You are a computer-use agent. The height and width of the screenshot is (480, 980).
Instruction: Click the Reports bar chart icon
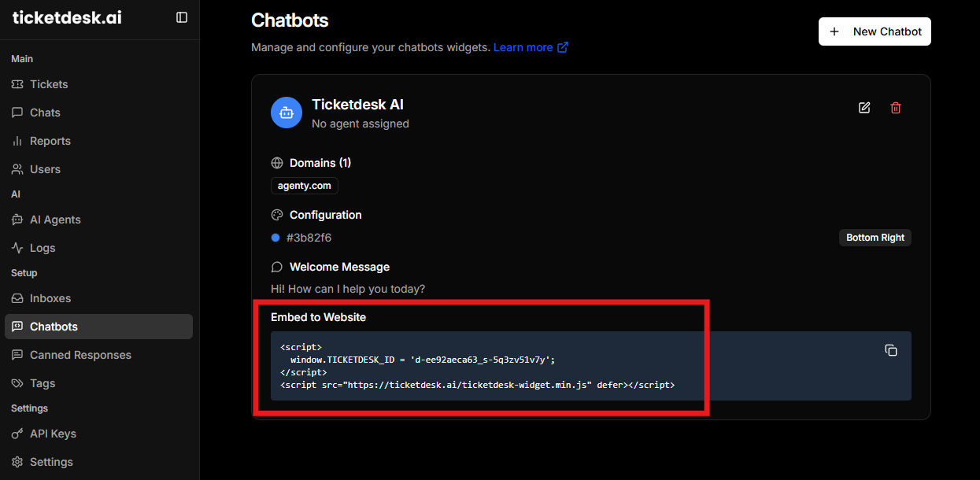tap(17, 141)
